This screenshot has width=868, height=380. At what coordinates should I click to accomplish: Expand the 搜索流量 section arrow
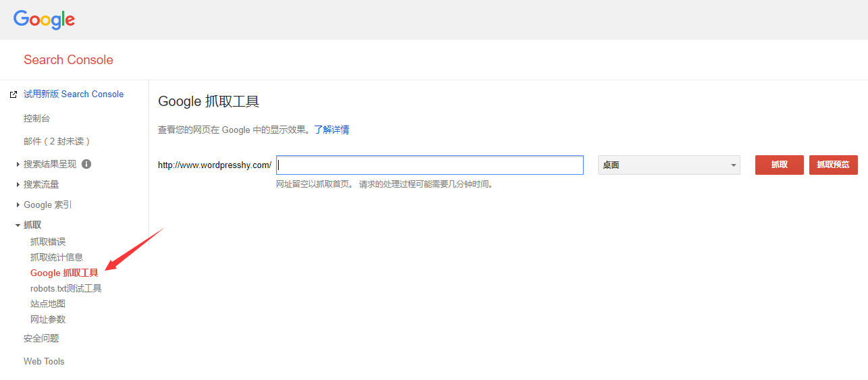18,184
